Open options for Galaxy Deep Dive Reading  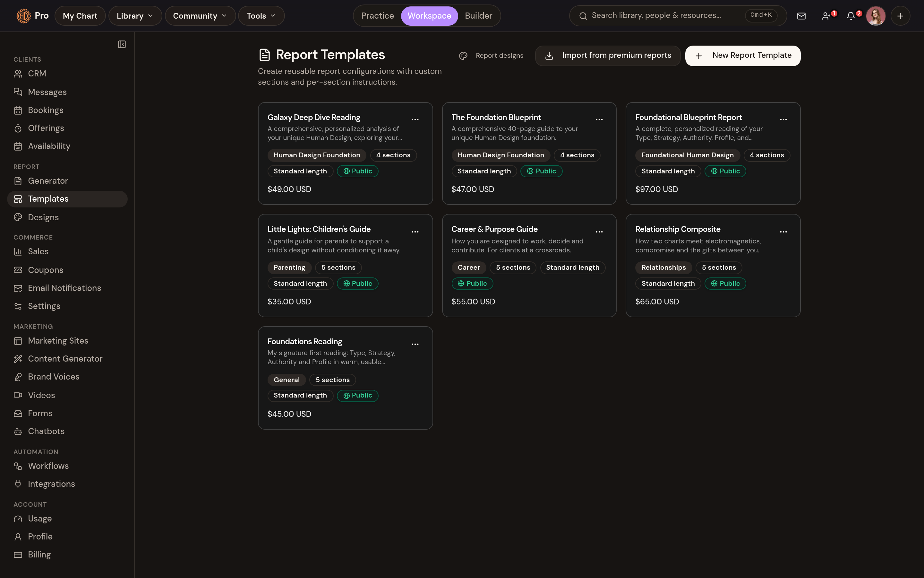click(x=415, y=119)
